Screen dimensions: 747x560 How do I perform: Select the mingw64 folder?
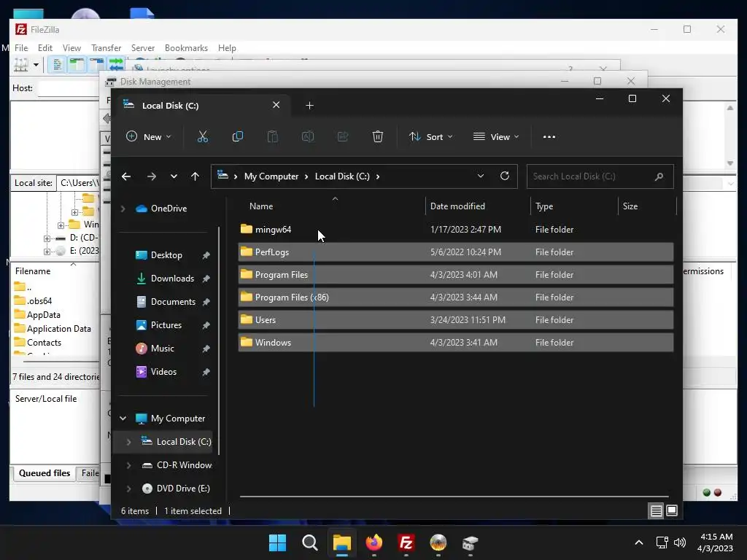tap(456, 230)
